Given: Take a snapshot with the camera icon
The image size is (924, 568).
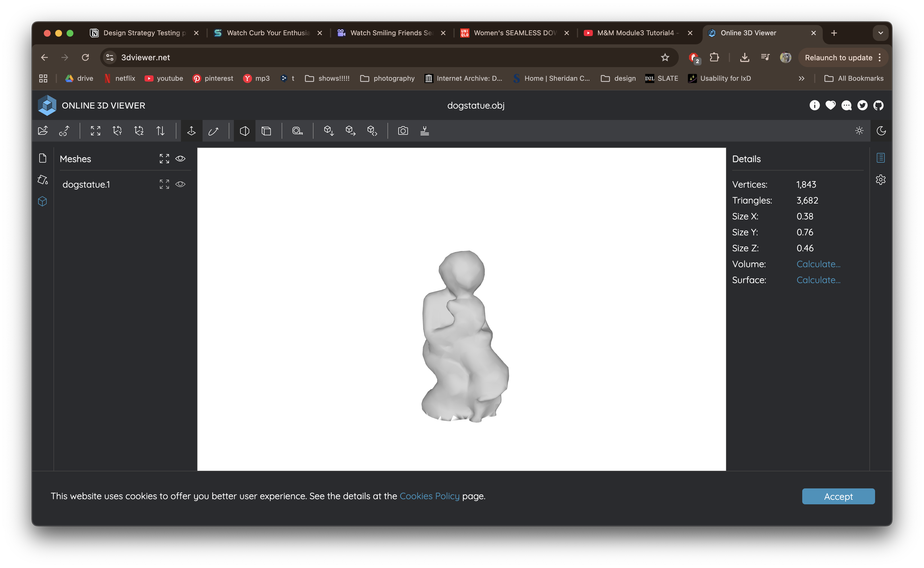Looking at the screenshot, I should click(403, 131).
